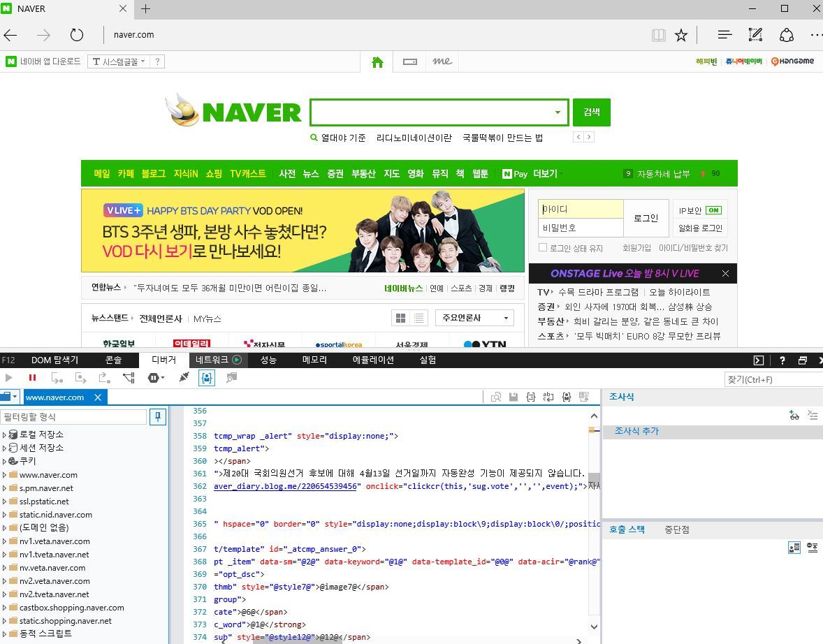This screenshot has width=823, height=644.
Task: Open the 중단점 tab
Action: coord(676,529)
